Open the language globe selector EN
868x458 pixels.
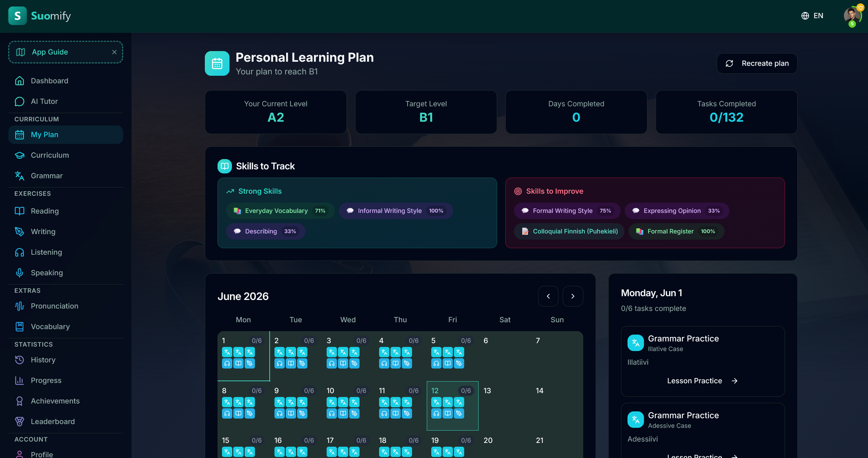tap(812, 16)
